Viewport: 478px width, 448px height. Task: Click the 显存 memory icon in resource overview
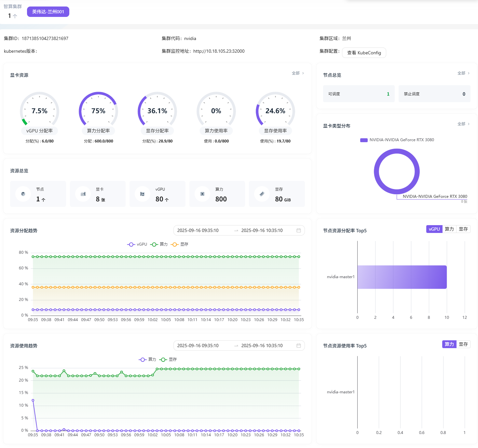[x=262, y=194]
